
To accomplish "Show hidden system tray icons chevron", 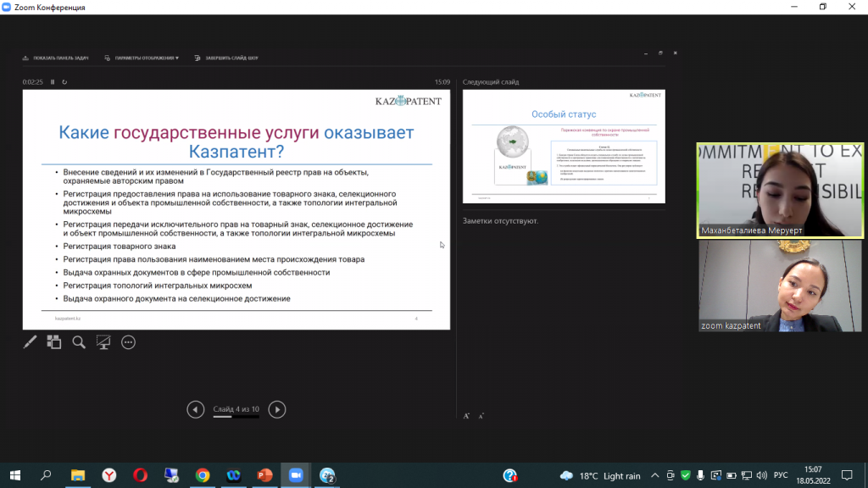I will click(x=654, y=475).
